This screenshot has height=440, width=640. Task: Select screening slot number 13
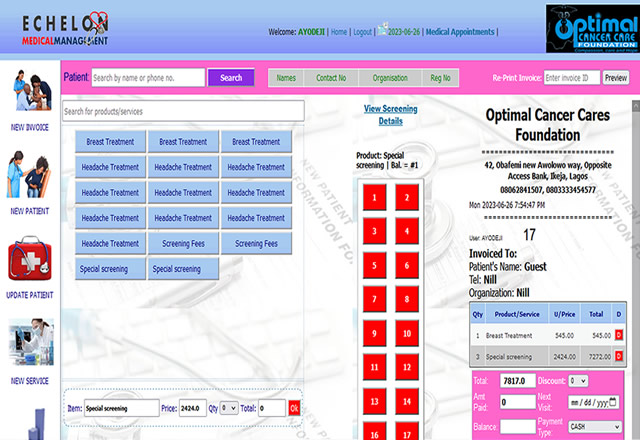coord(374,401)
